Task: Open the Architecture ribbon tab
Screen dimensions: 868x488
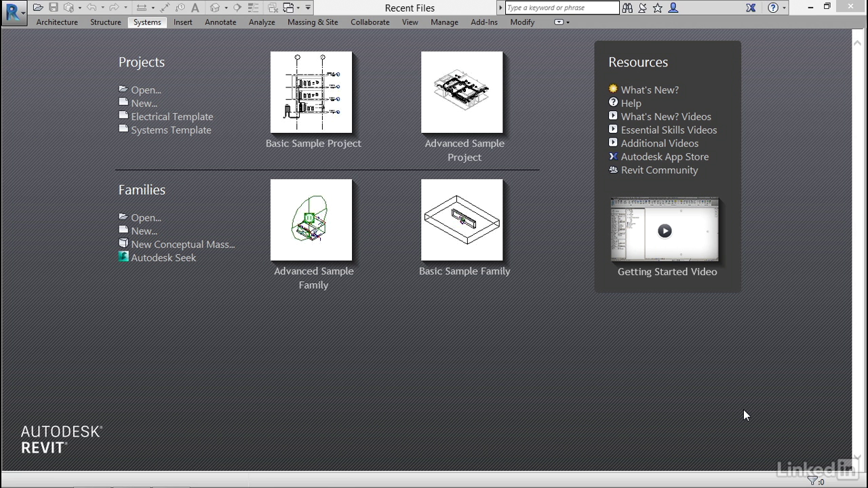Action: 57,22
